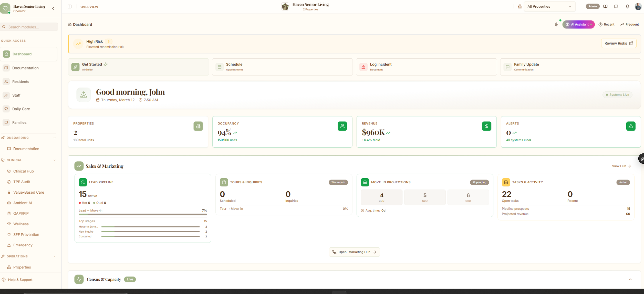Image resolution: width=644 pixels, height=294 pixels.
Task: Click the Tasks & Activity checkbox icon
Action: pyautogui.click(x=506, y=182)
